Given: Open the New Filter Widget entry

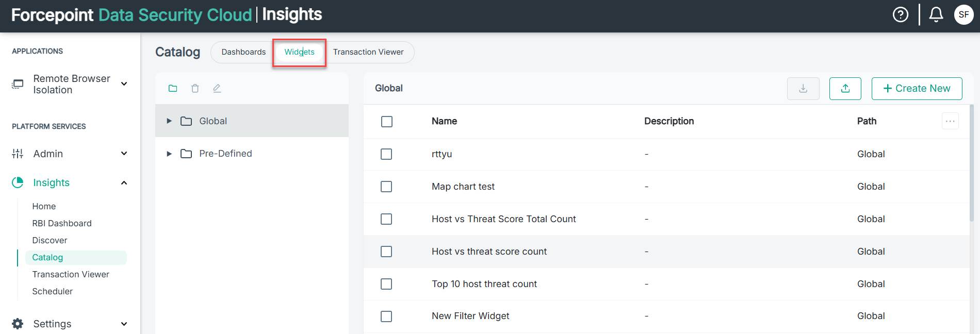Looking at the screenshot, I should tap(470, 316).
